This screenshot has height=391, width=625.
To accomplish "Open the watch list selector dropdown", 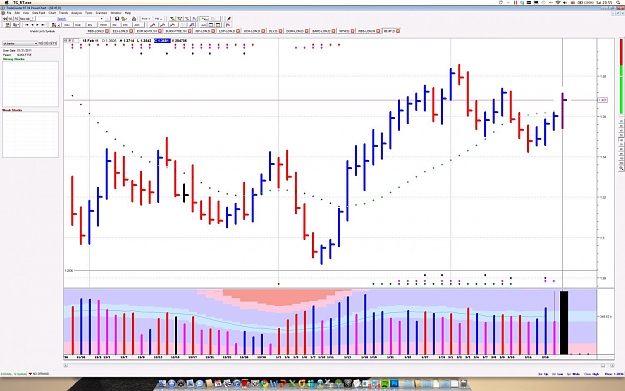I will pos(20,43).
